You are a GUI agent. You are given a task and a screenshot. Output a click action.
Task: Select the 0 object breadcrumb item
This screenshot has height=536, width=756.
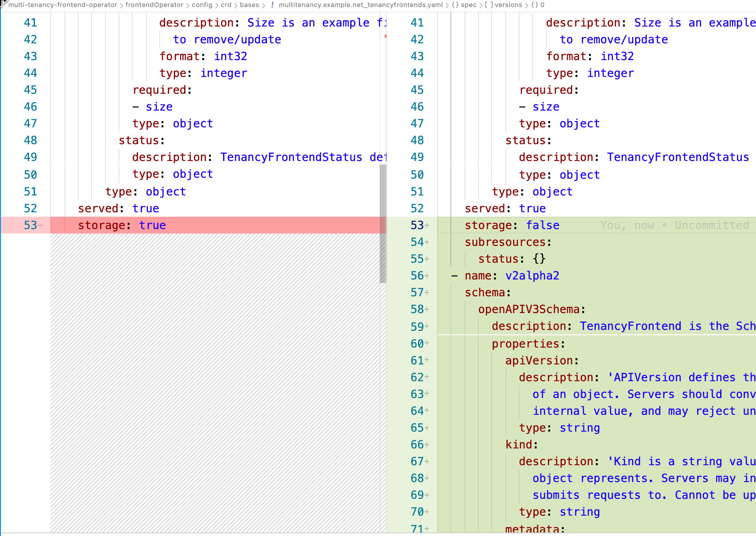coord(537,5)
